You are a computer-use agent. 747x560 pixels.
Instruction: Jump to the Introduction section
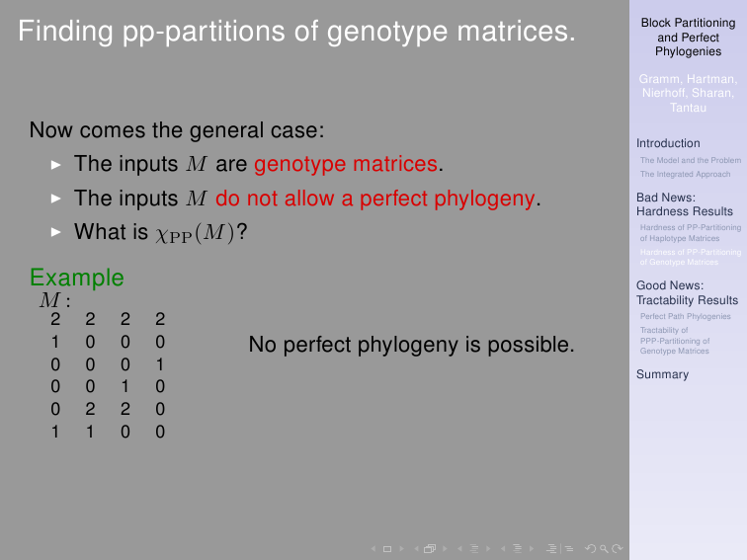tap(668, 143)
